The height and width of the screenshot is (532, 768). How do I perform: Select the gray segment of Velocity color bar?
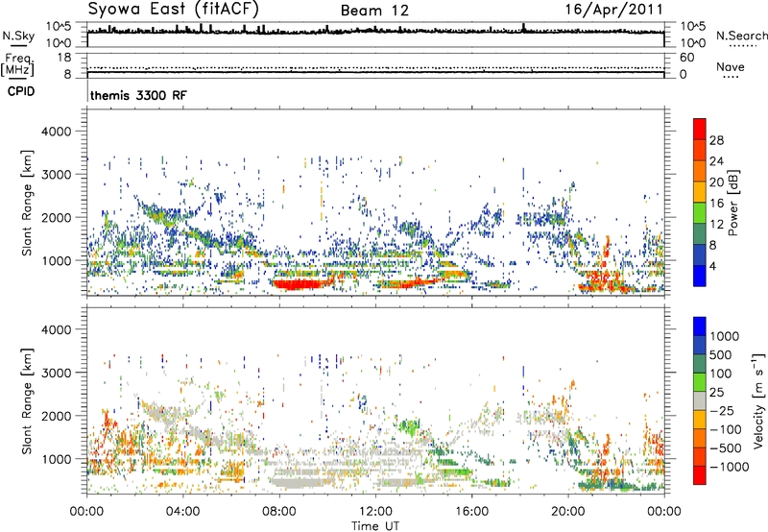pyautogui.click(x=700, y=400)
